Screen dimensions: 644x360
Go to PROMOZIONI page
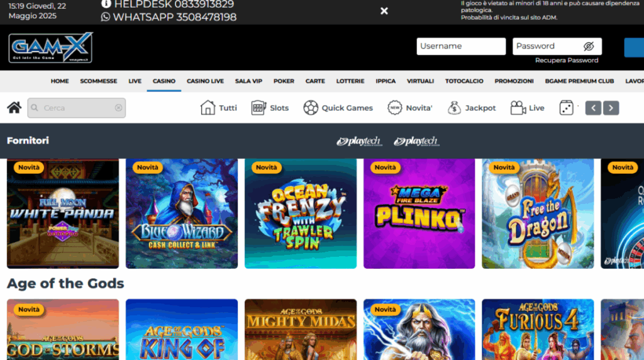click(x=514, y=81)
